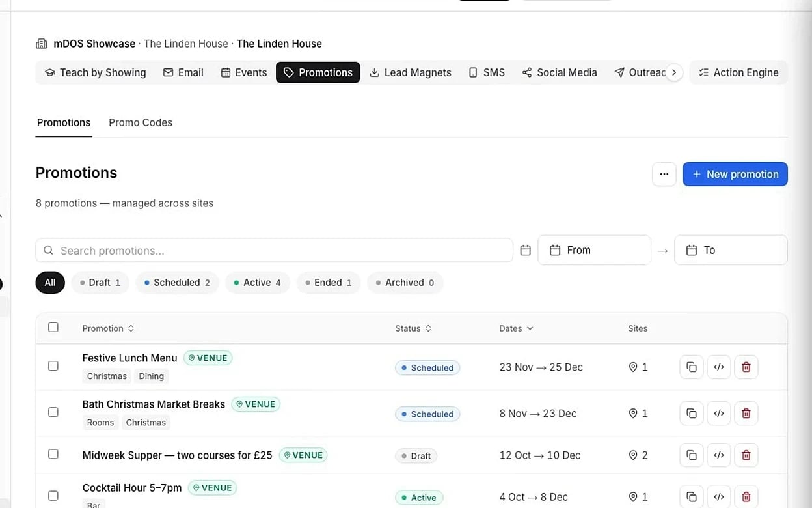Screen dimensions: 812x508
Task: Click the mDOS Showcase breadcrumb
Action: coord(94,44)
